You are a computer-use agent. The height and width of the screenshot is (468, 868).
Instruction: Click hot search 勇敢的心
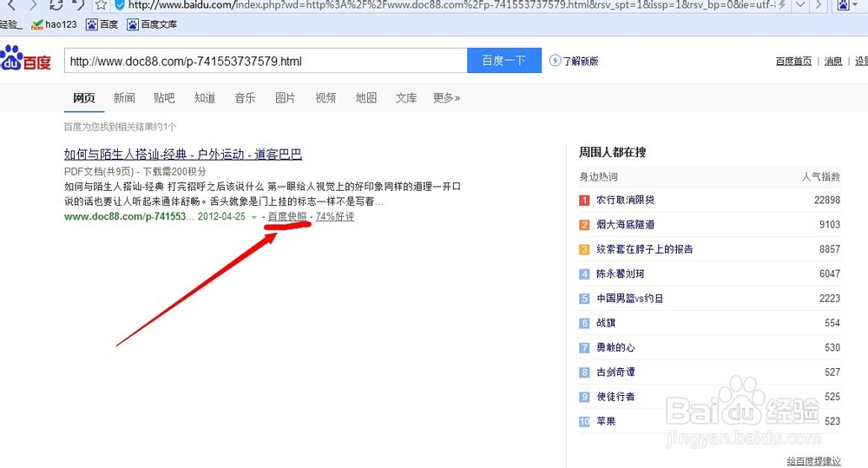(615, 347)
